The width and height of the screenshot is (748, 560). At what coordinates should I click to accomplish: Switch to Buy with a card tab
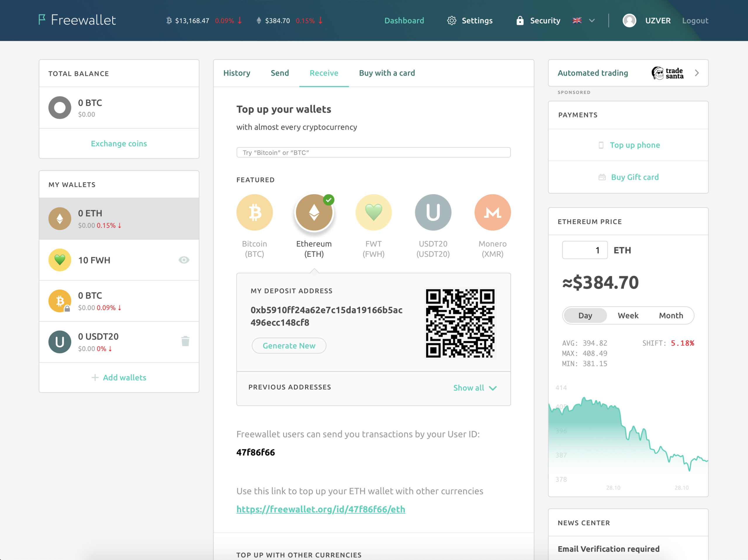click(x=387, y=73)
